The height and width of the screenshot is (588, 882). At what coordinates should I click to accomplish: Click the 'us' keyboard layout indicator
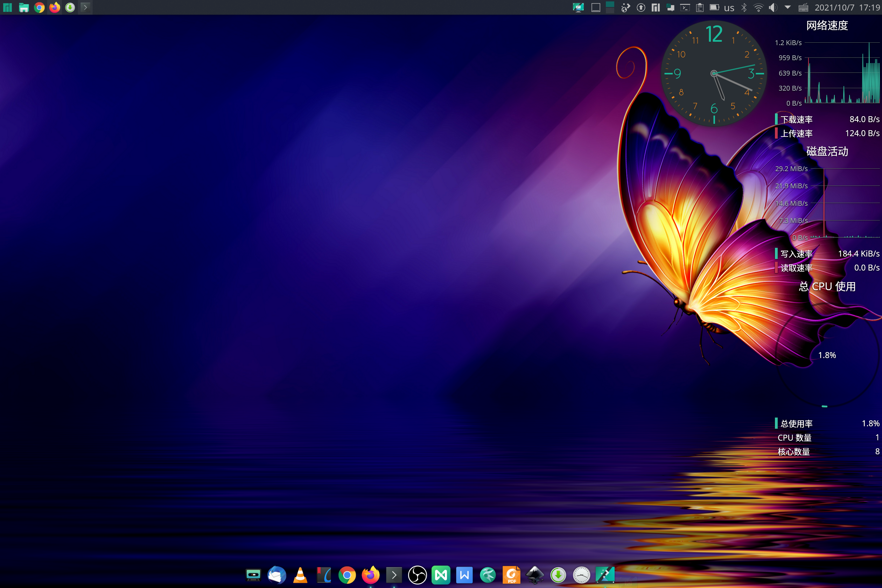[729, 8]
